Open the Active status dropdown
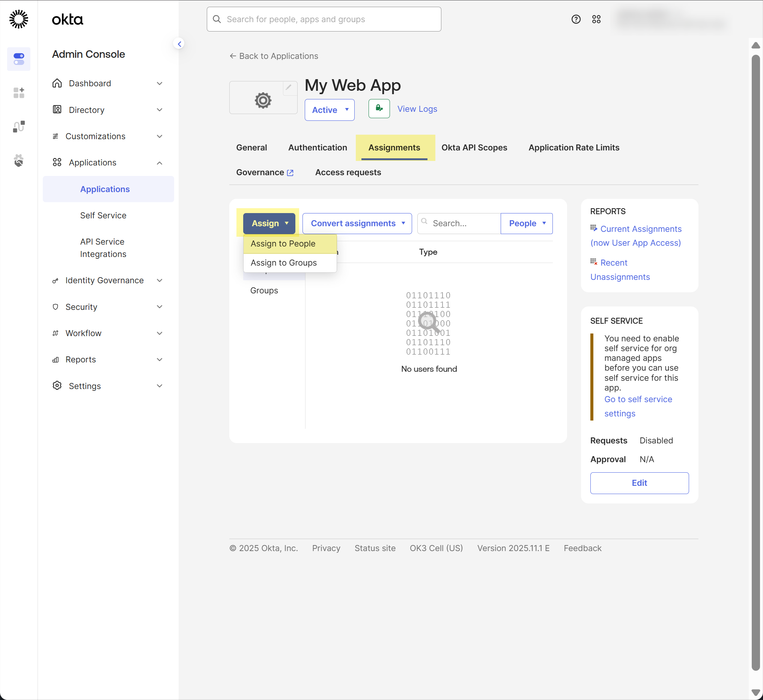The width and height of the screenshot is (763, 700). (330, 110)
